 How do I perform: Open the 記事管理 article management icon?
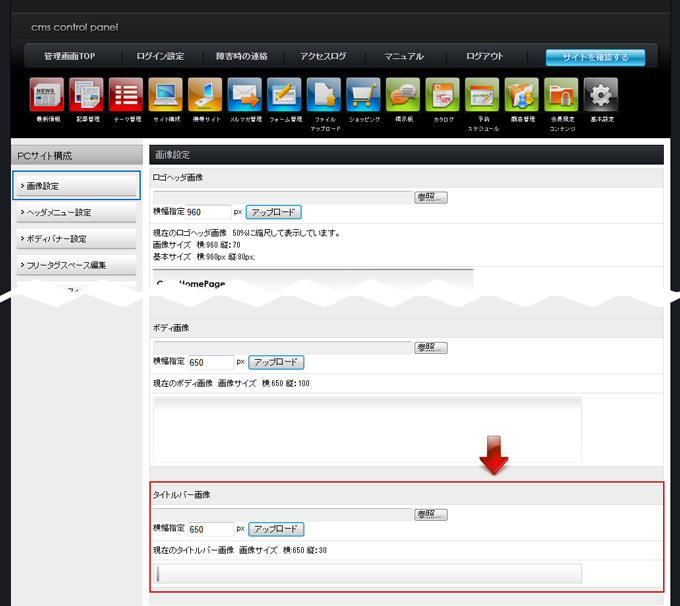(x=87, y=95)
